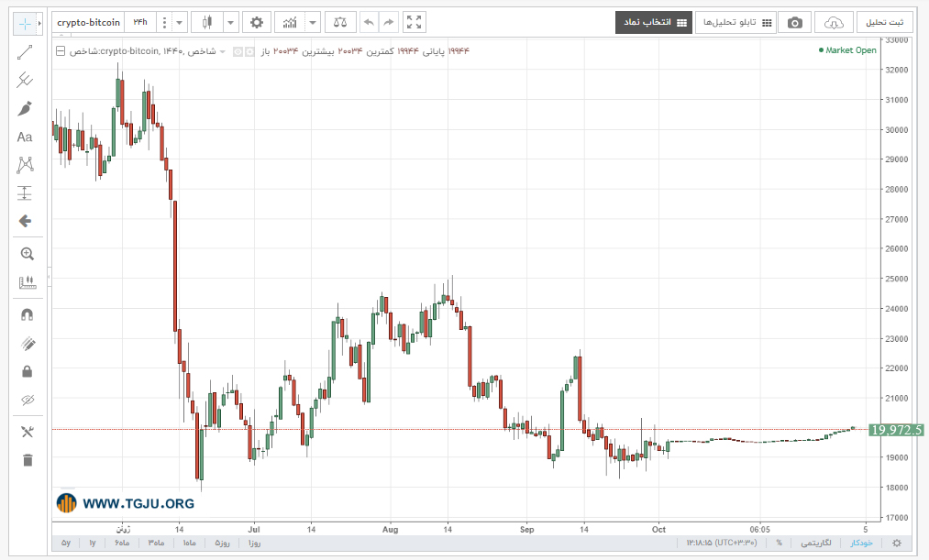The width and height of the screenshot is (929, 560).
Task: Toggle stay-in-drawing-mode pencil
Action: [x=28, y=344]
